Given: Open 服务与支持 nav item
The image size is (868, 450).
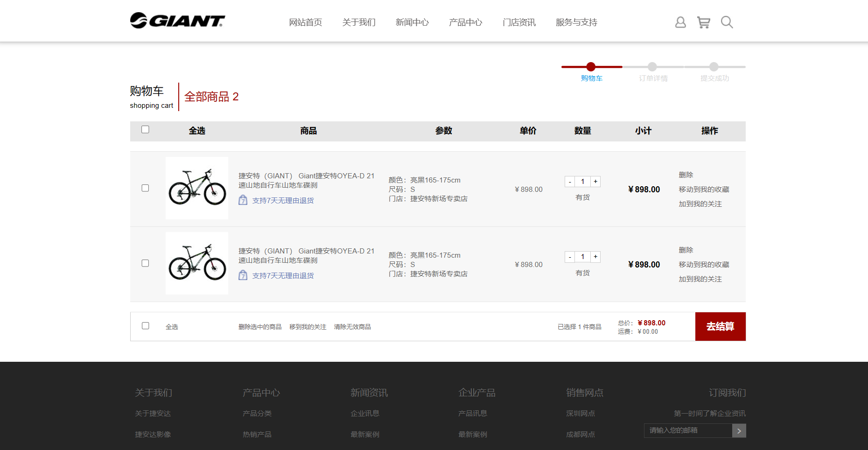Looking at the screenshot, I should click(576, 22).
